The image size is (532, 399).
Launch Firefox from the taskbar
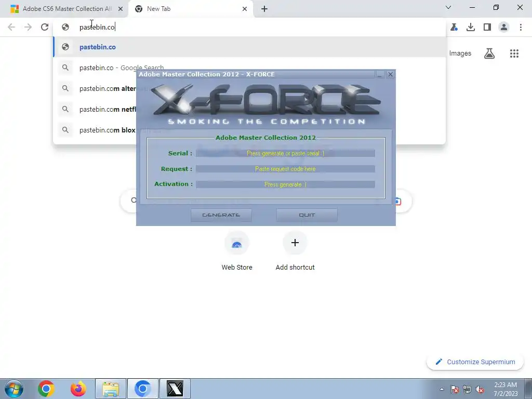[78, 389]
